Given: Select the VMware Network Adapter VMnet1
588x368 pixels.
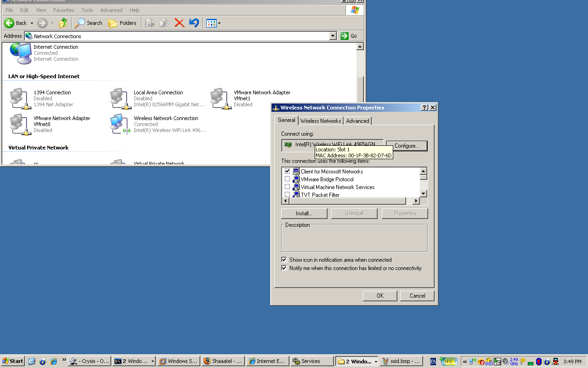Looking at the screenshot, I should [x=251, y=98].
